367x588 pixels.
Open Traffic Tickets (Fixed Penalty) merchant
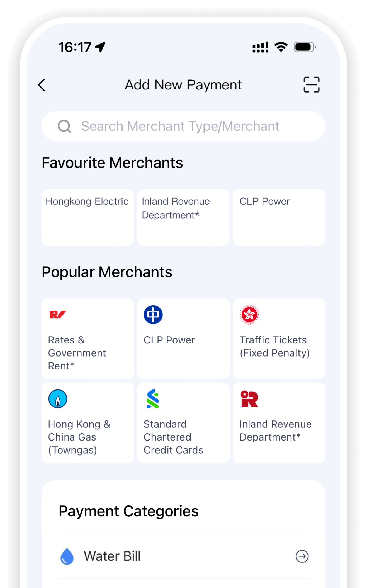pyautogui.click(x=279, y=346)
